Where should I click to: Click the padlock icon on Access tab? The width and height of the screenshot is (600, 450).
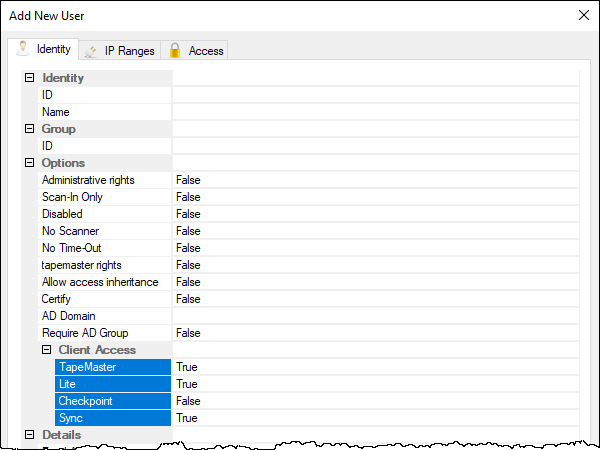(175, 51)
